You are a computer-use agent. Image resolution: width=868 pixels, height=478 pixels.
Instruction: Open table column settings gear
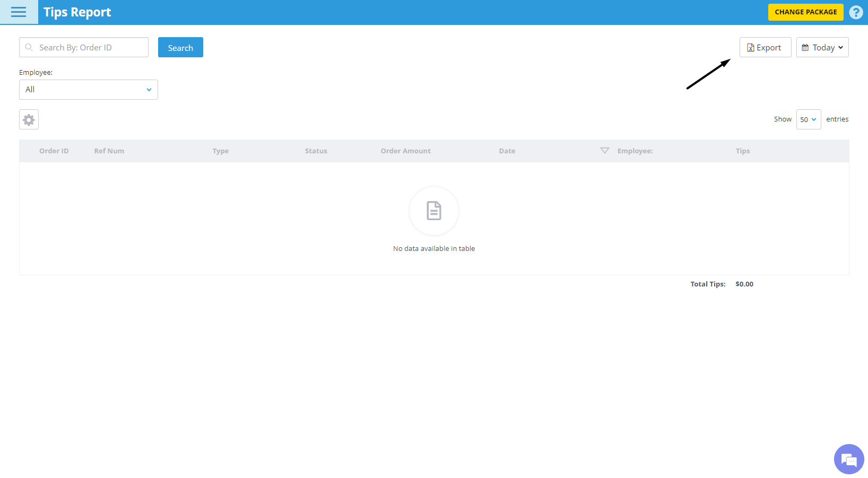pos(29,120)
